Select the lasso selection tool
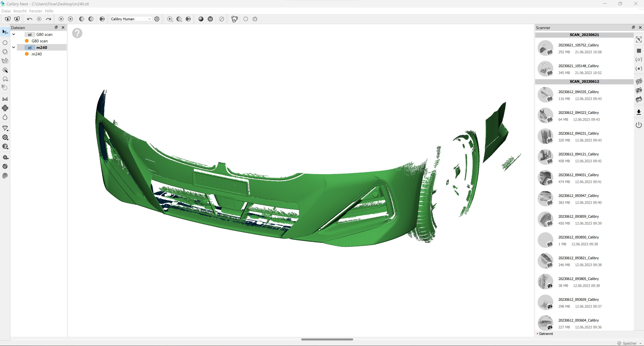 5,79
